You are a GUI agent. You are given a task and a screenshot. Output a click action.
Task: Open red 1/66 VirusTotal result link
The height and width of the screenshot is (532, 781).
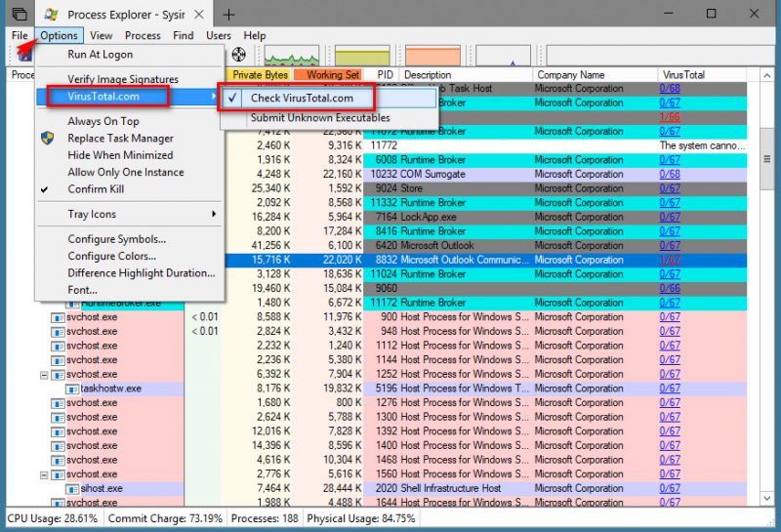pos(670,117)
